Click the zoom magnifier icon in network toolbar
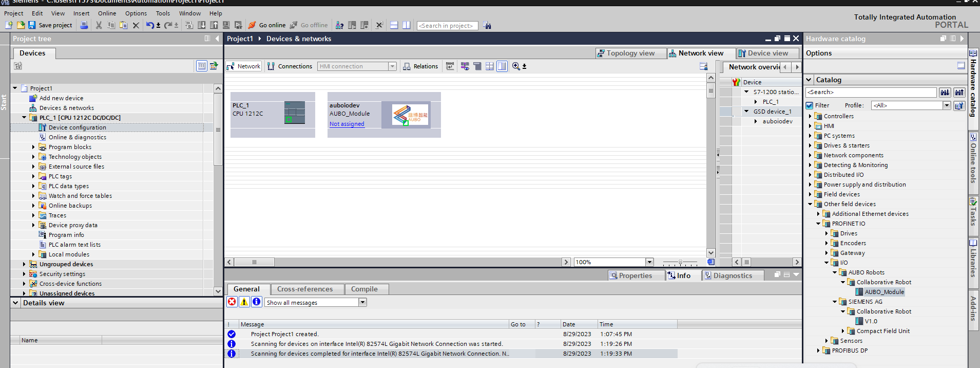980x368 pixels. click(x=516, y=66)
